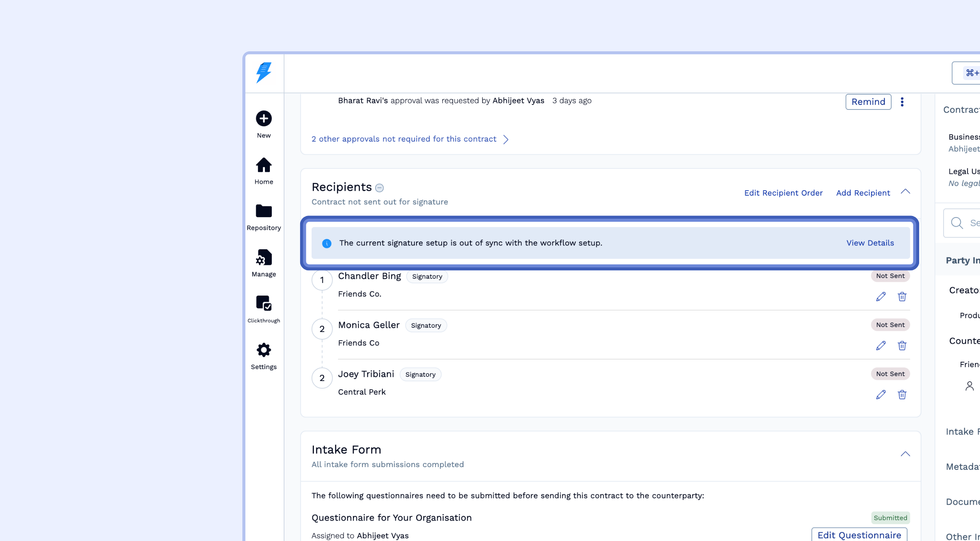Open the Clickthrough sidebar icon
This screenshot has height=541, width=980.
264,303
